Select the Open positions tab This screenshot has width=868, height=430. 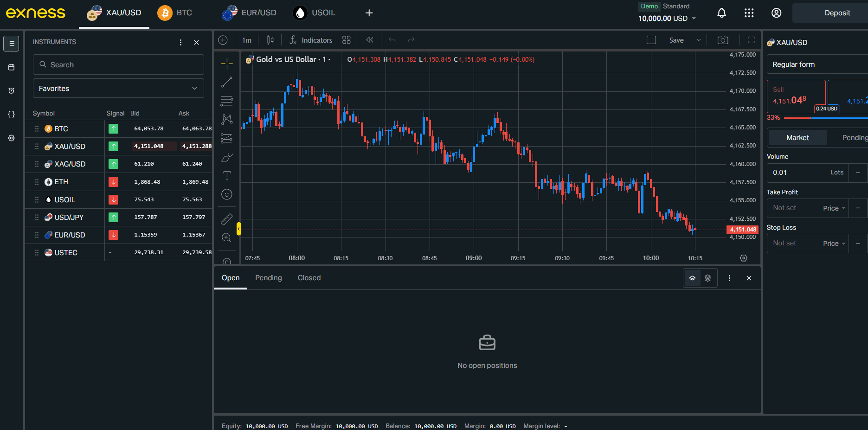point(231,278)
